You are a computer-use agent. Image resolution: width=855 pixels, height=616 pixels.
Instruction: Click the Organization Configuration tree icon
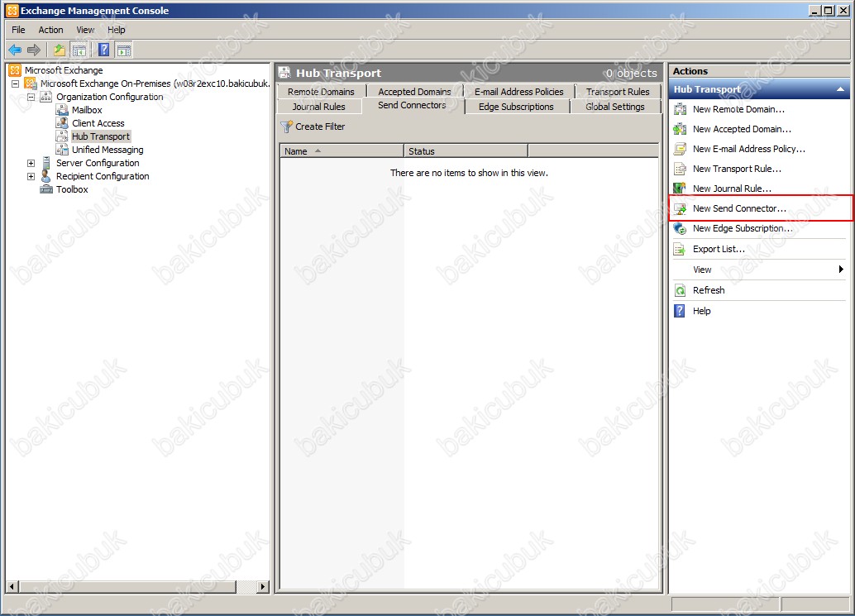(x=46, y=97)
